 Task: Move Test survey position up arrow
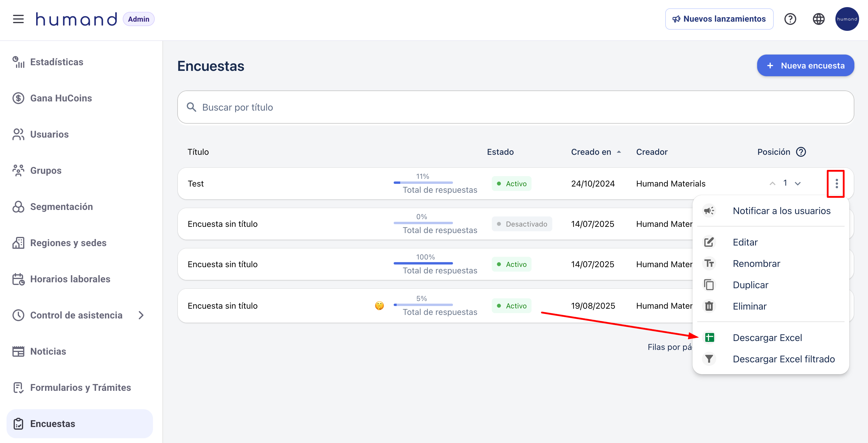coord(772,184)
